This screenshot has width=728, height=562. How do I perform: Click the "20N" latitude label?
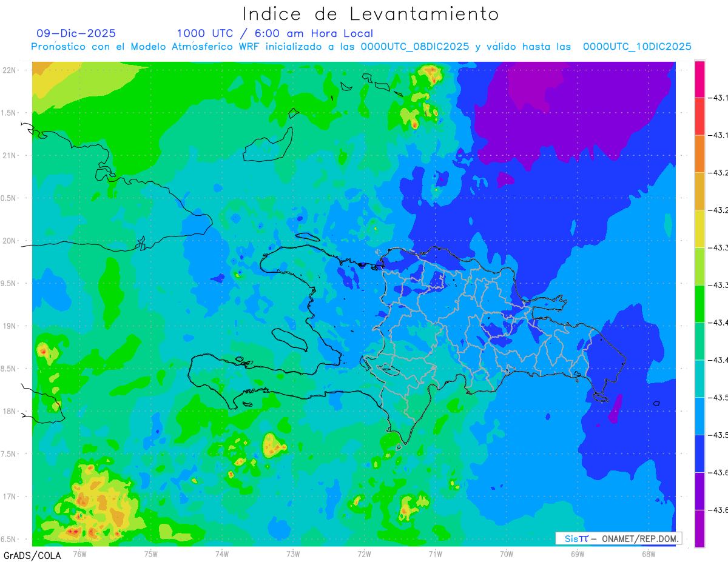pyautogui.click(x=10, y=241)
